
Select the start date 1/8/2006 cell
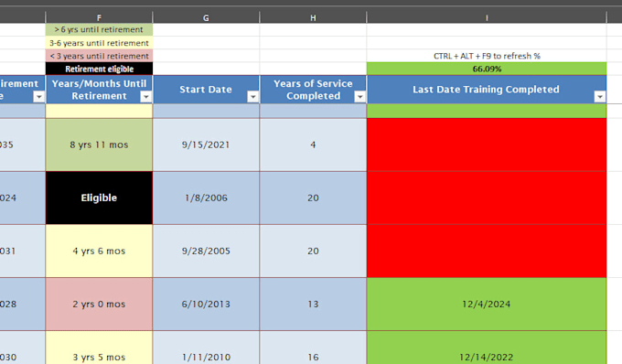click(206, 198)
